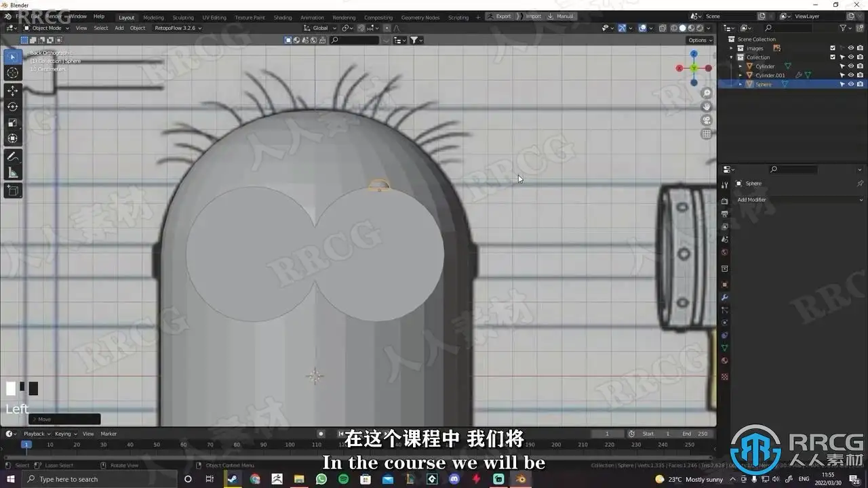This screenshot has height=488, width=868.
Task: Switch to the UV Editing workspace tab
Action: tap(214, 18)
